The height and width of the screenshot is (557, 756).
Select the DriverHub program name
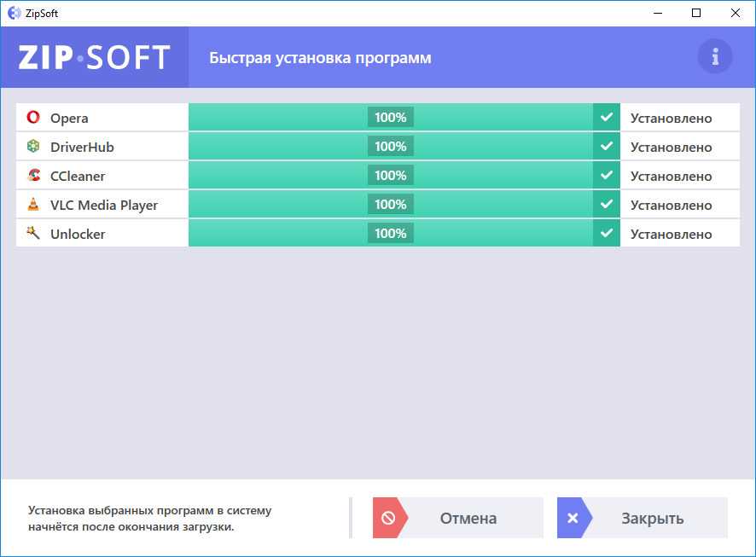point(82,147)
